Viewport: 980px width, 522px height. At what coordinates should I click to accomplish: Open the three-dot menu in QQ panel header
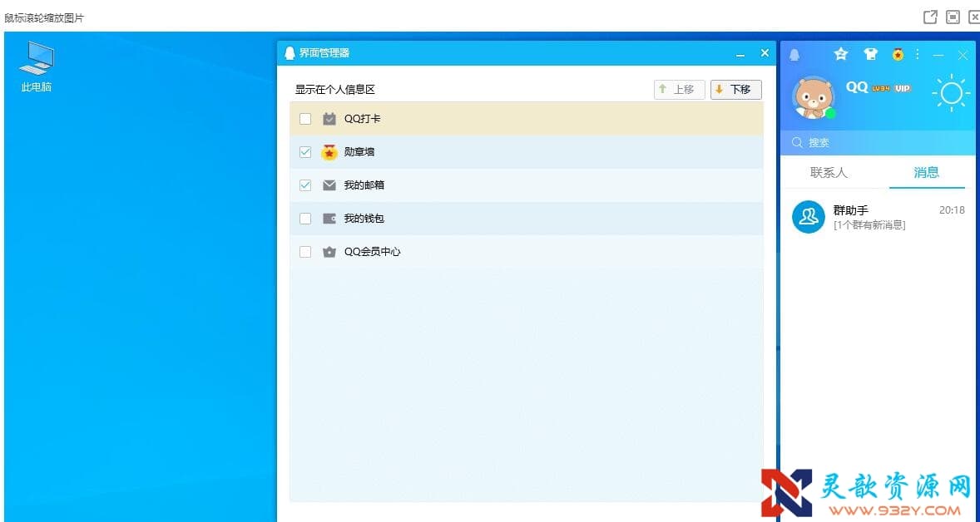pyautogui.click(x=918, y=54)
